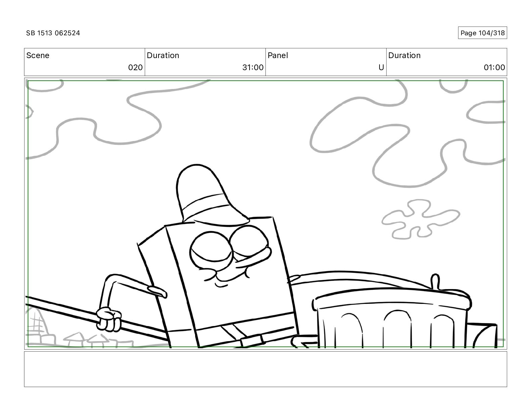Click the 'Scene' header label
The image size is (532, 411).
[38, 55]
